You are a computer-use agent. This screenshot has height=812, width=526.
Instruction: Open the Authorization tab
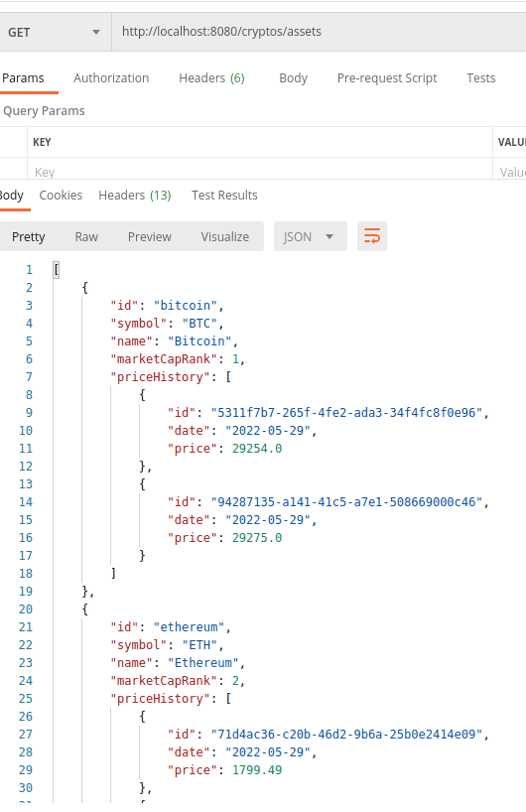(111, 78)
